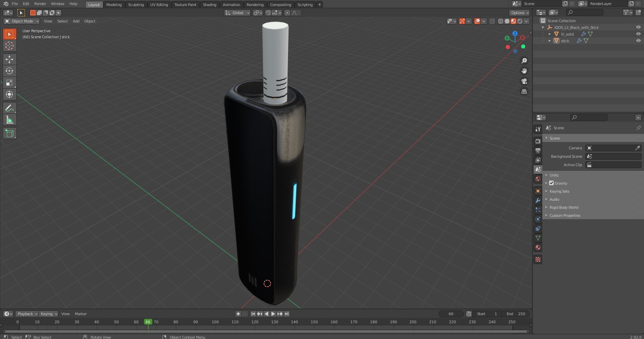
Task: Open the Output properties tab
Action: (538, 151)
